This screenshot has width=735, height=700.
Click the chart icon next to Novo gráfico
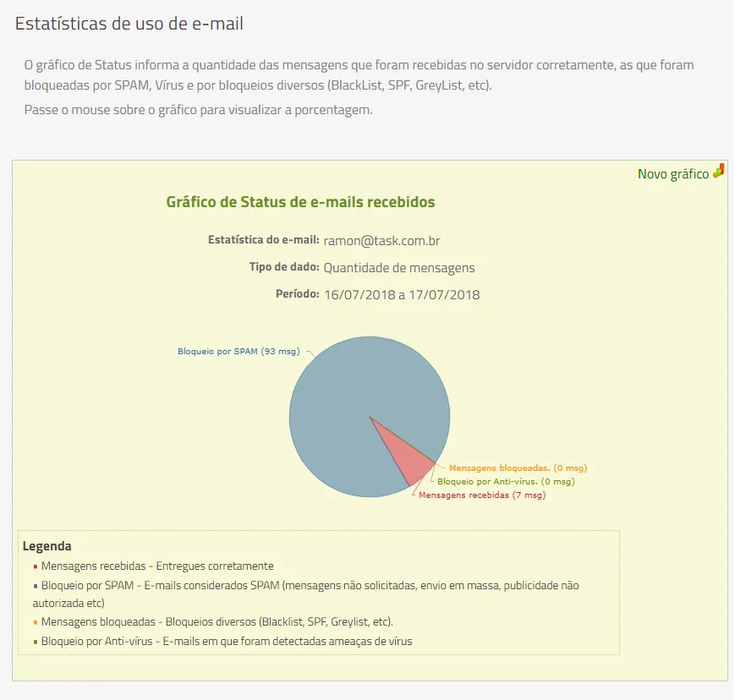point(719,172)
